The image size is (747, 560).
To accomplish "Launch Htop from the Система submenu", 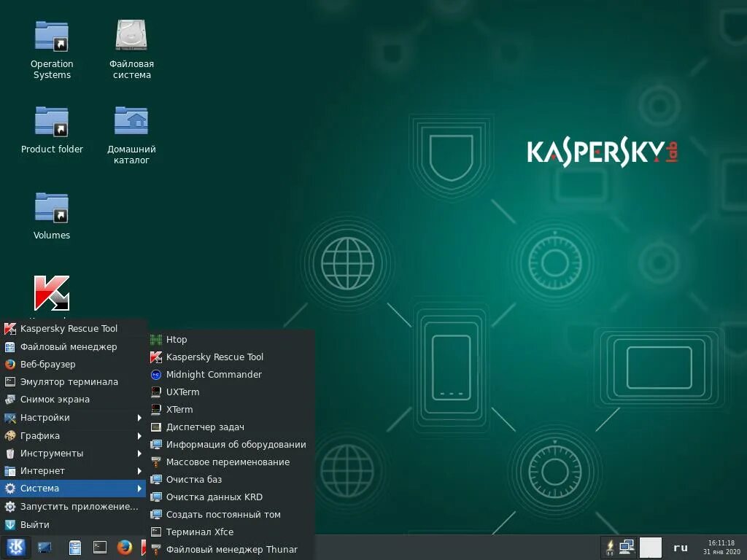I will 231,340.
